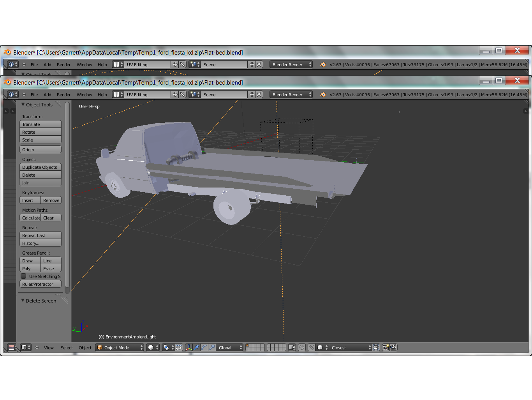Toggle lock camera and layers to scene

click(x=292, y=347)
